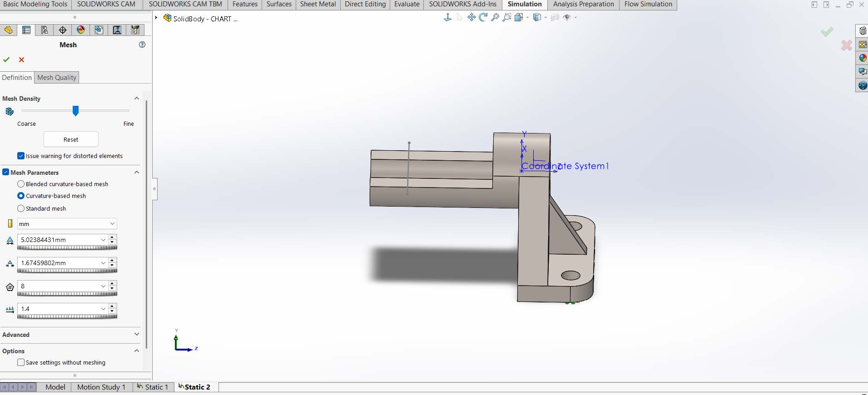Open the ConfigurationManager tab icon

click(x=45, y=30)
